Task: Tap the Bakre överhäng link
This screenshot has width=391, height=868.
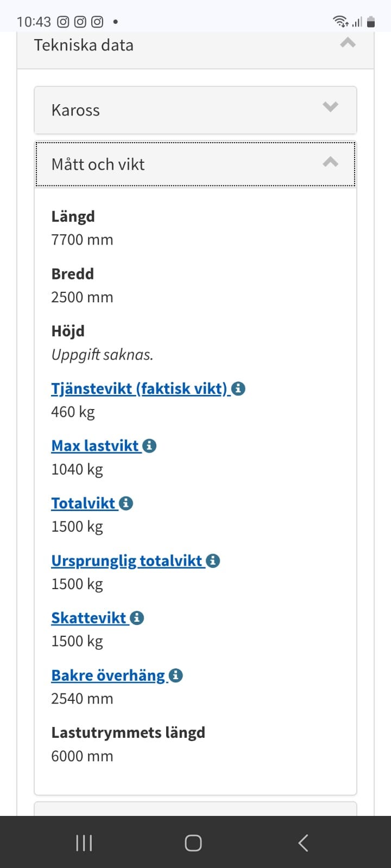Action: [x=108, y=675]
